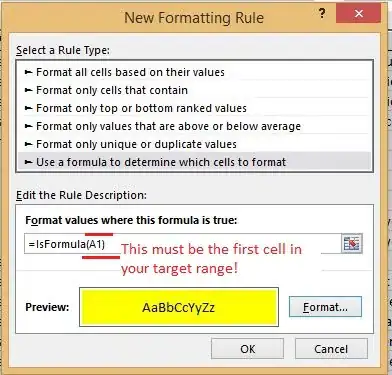Select 'Format only unique or duplicate values'
392x375 pixels.
click(194, 144)
